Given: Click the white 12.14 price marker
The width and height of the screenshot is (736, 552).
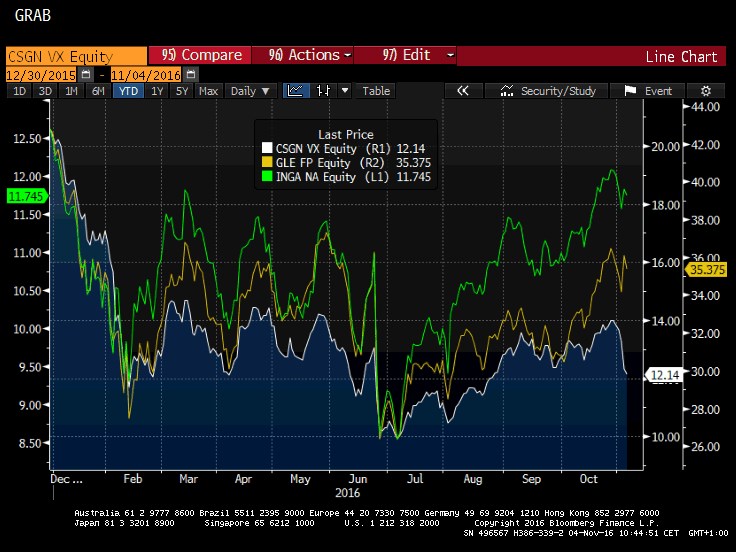Looking at the screenshot, I should click(664, 375).
